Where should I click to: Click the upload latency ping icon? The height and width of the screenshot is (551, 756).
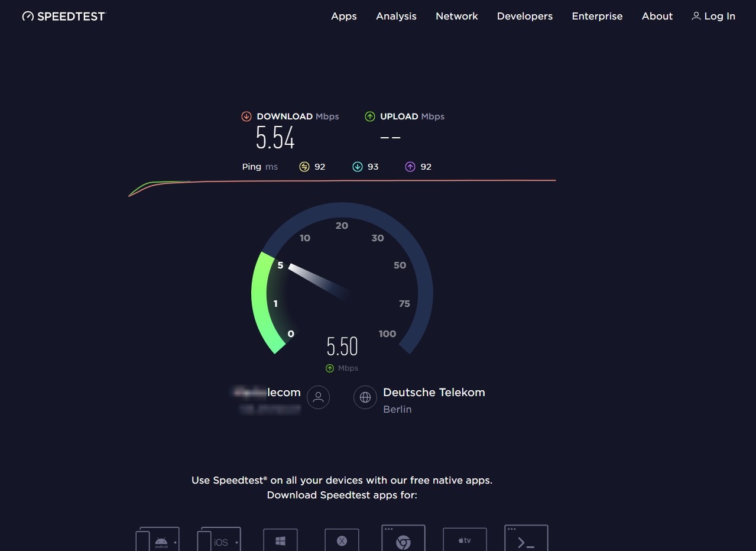coord(410,167)
